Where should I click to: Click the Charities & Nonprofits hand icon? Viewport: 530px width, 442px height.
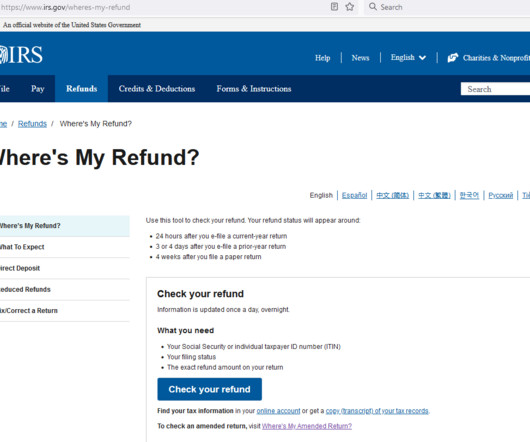coord(453,58)
